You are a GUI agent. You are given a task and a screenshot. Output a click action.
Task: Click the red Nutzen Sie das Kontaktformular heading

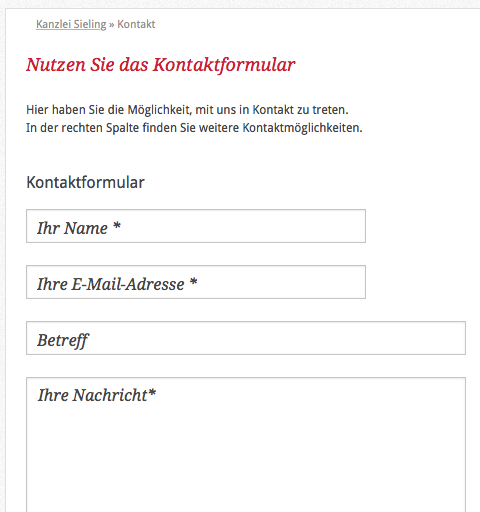(x=161, y=65)
